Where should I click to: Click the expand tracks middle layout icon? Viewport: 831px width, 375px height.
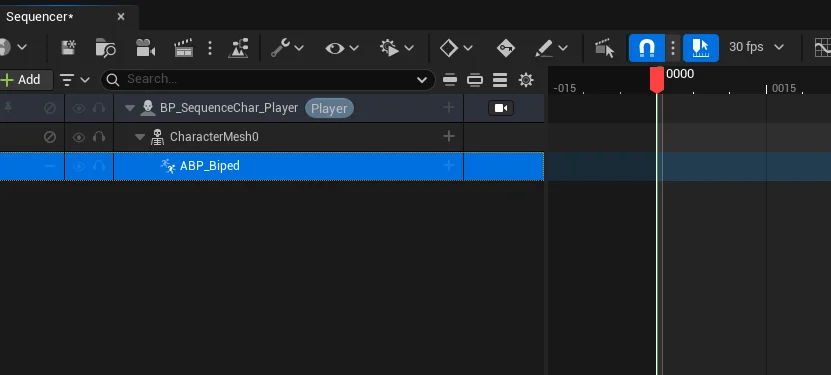pyautogui.click(x=475, y=80)
